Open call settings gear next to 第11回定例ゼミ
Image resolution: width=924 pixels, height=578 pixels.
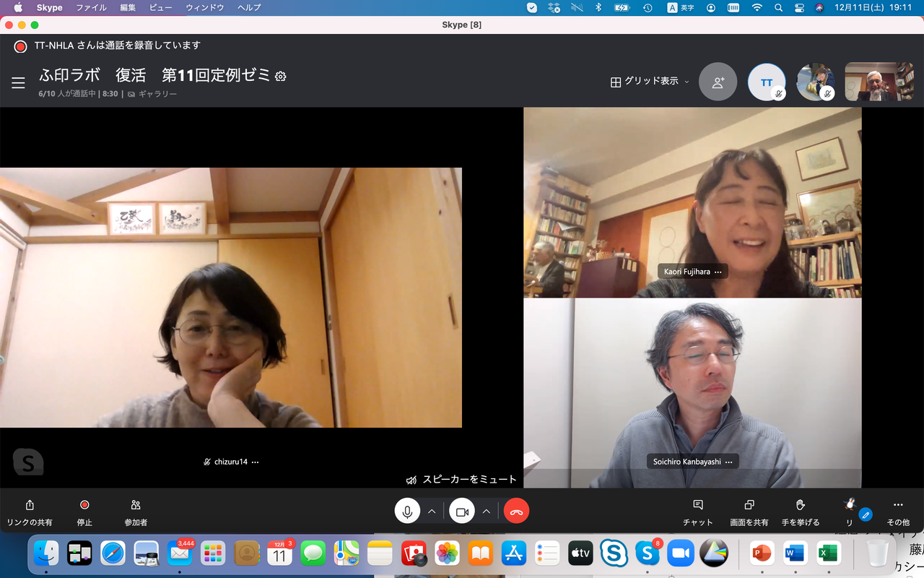tap(281, 76)
